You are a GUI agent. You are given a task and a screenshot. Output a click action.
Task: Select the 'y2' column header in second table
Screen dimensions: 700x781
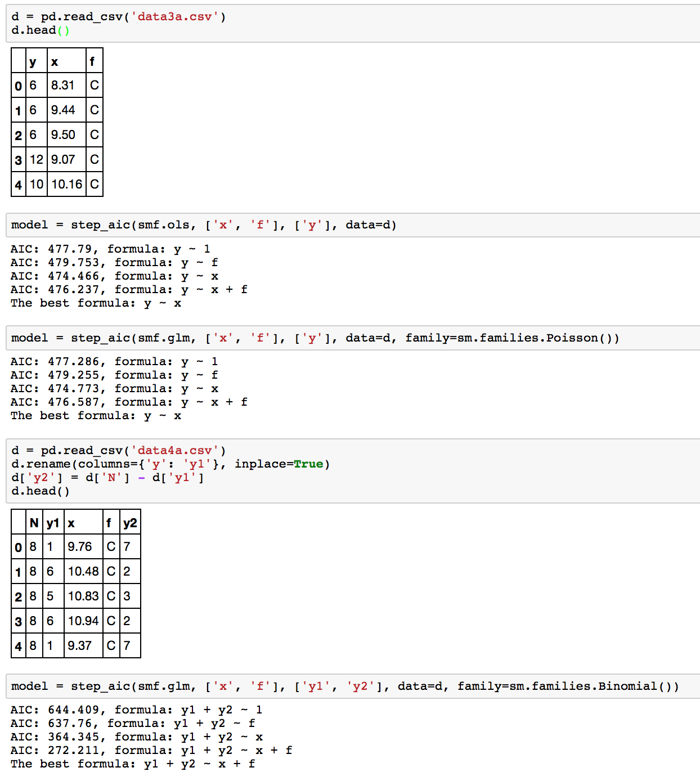(x=130, y=522)
